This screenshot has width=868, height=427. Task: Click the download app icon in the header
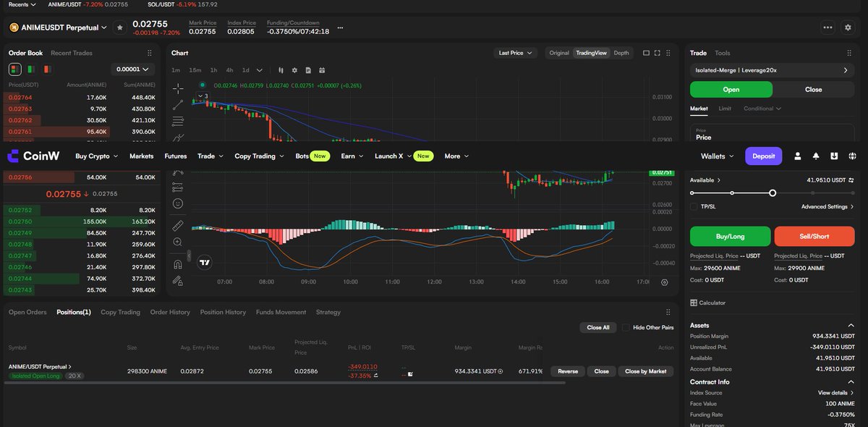pyautogui.click(x=834, y=156)
